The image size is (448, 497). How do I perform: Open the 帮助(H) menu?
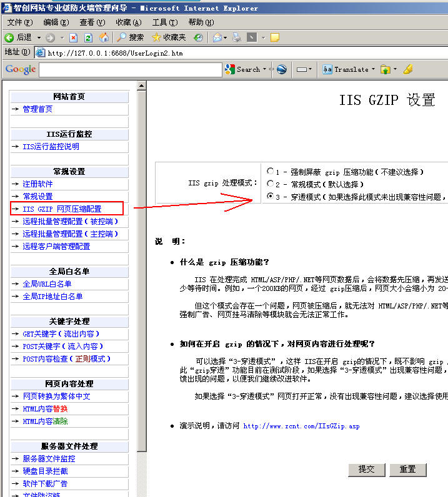click(x=201, y=22)
